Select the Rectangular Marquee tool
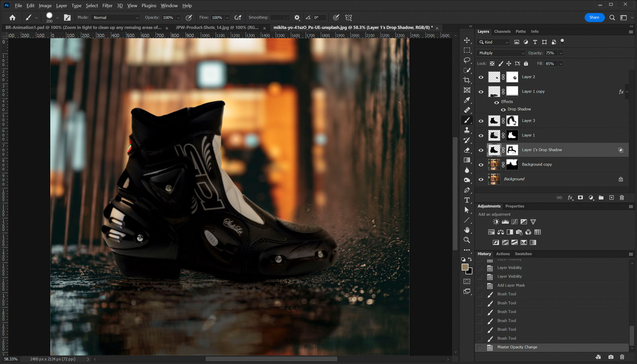This screenshot has width=637, height=364. coord(467,50)
